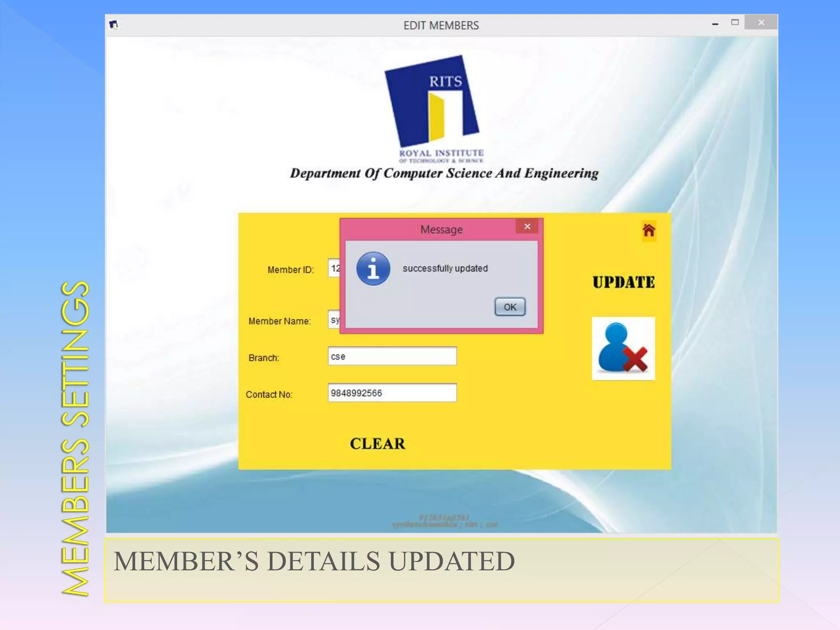Click the 'MEMBER'S DETAILS UPDATED' caption

click(314, 561)
